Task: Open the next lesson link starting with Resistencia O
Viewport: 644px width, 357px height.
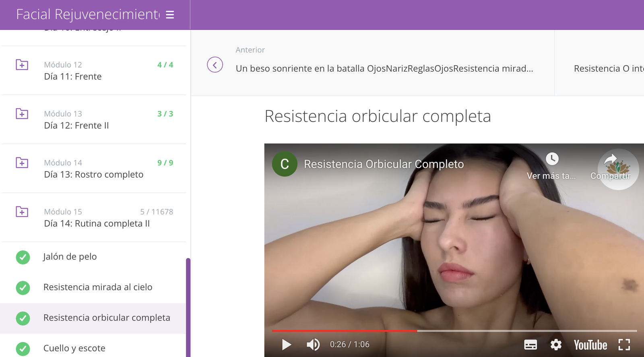Action: click(x=608, y=69)
